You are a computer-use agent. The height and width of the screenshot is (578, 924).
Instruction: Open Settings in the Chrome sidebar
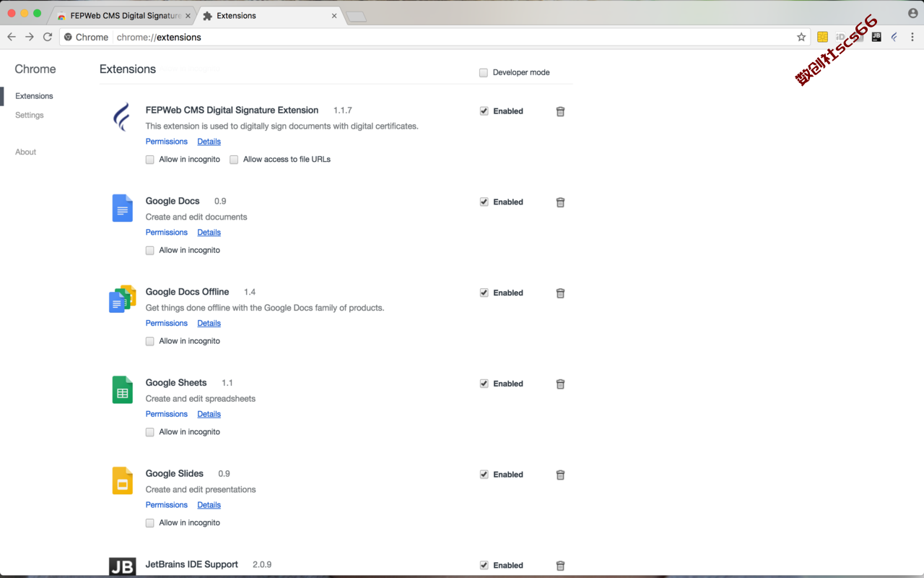click(30, 116)
